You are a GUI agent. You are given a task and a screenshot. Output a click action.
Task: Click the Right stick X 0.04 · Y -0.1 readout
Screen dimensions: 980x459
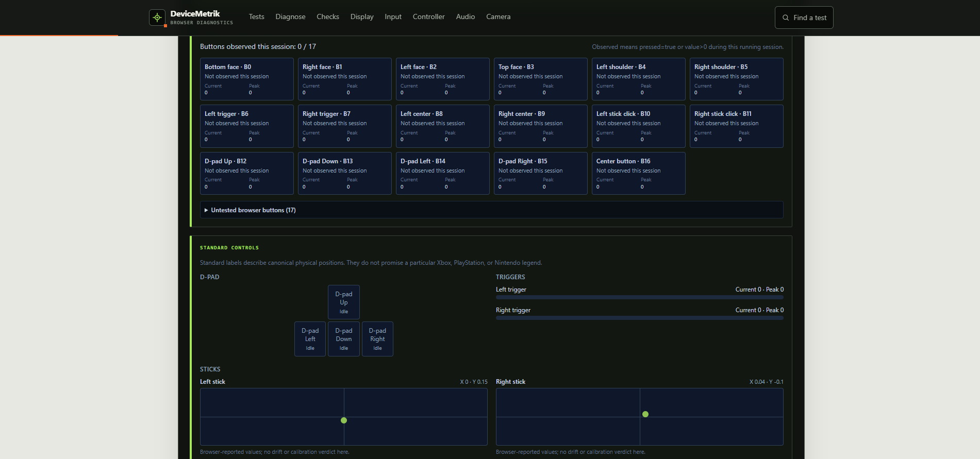766,382
